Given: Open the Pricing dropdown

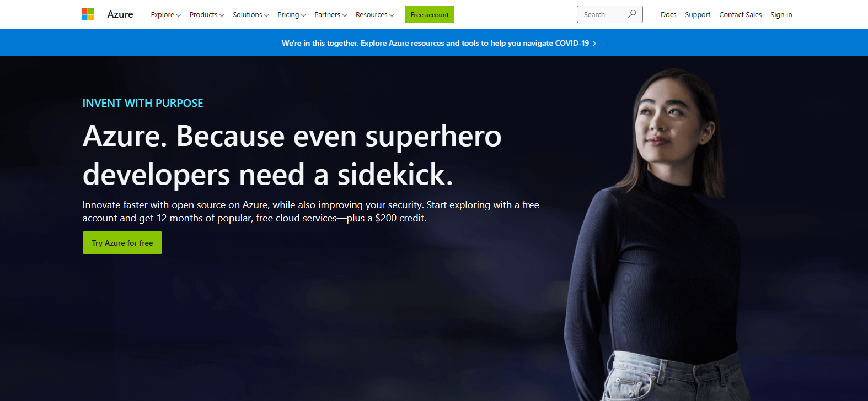Looking at the screenshot, I should (x=292, y=15).
